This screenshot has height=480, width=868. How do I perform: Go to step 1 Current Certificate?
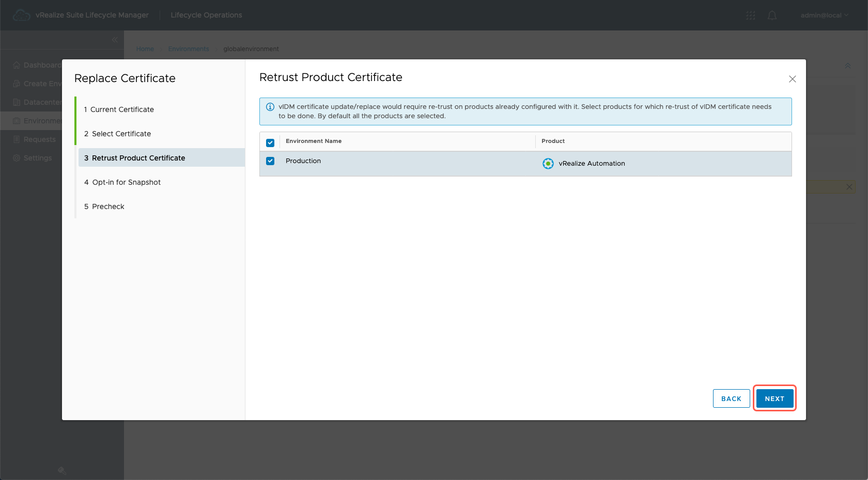[122, 109]
